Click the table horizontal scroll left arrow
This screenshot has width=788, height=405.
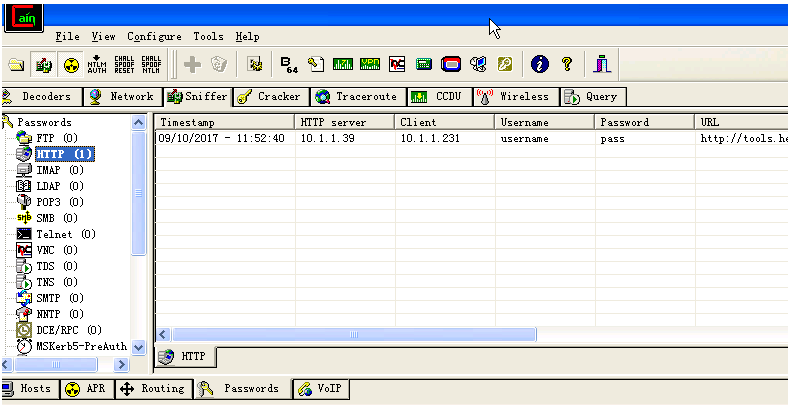163,334
